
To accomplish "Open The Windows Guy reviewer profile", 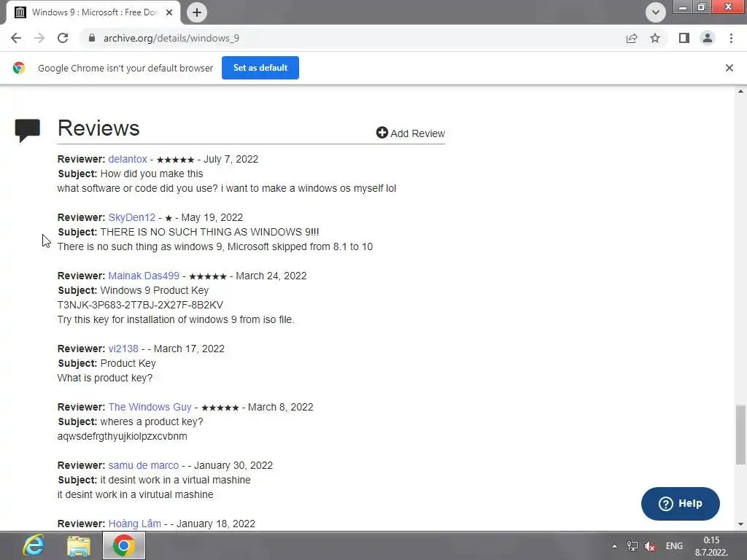I will [150, 407].
